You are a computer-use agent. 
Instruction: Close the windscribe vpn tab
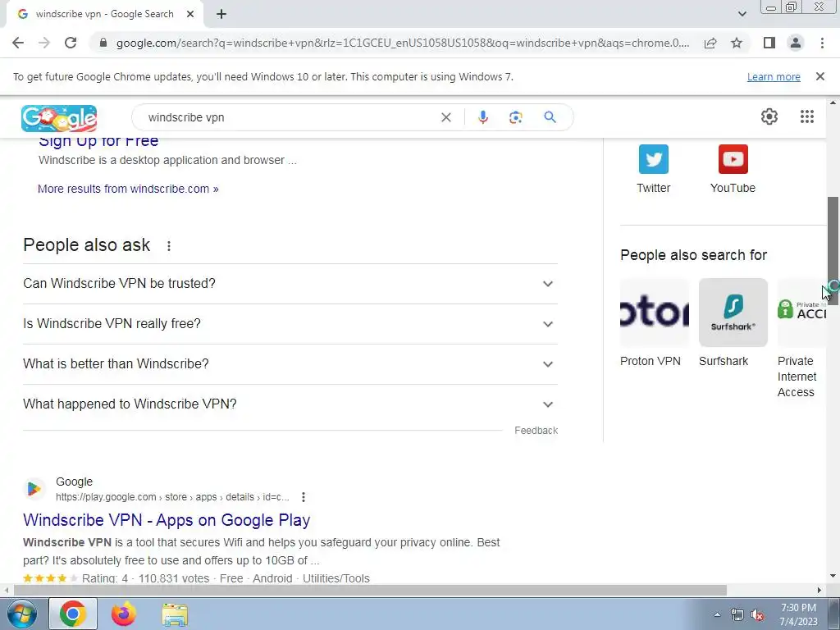[190, 14]
